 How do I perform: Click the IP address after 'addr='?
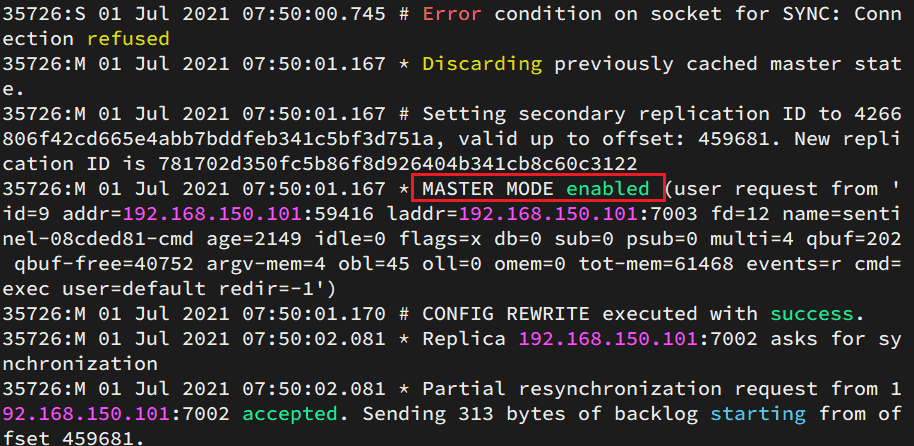(x=213, y=214)
